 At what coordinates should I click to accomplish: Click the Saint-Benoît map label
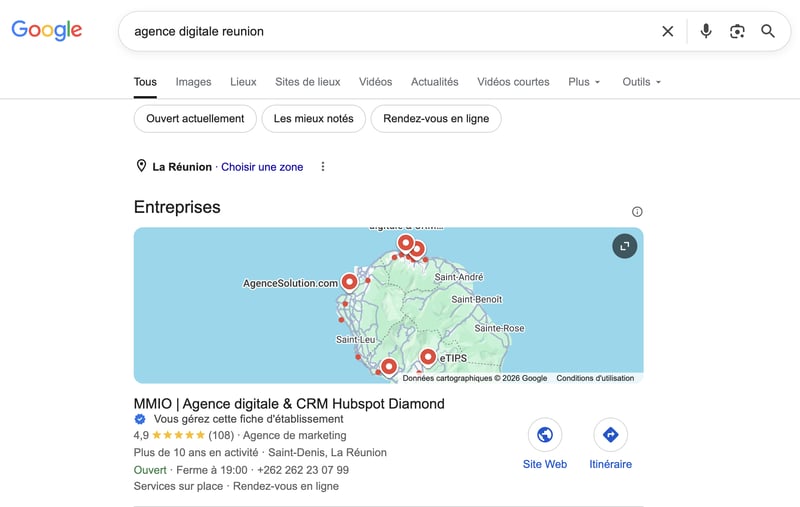(477, 299)
